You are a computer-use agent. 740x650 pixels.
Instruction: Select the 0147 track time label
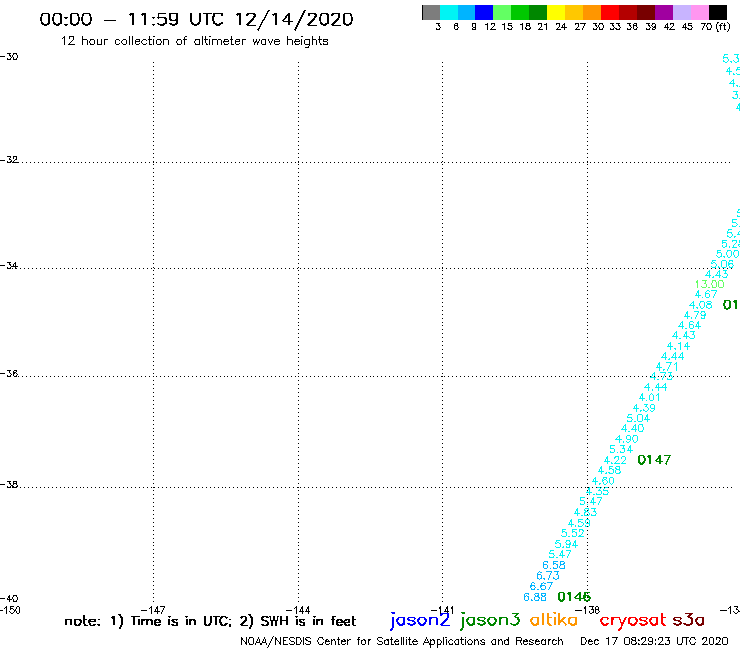pyautogui.click(x=654, y=460)
